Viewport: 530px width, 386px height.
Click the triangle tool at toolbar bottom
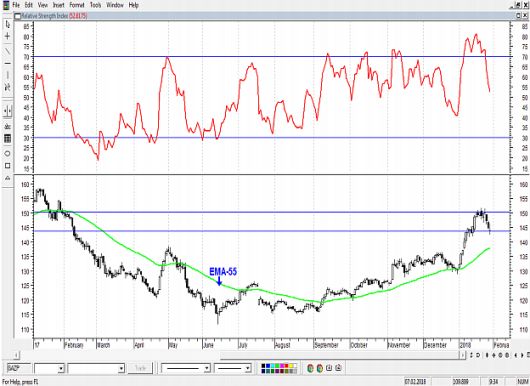coord(7,178)
